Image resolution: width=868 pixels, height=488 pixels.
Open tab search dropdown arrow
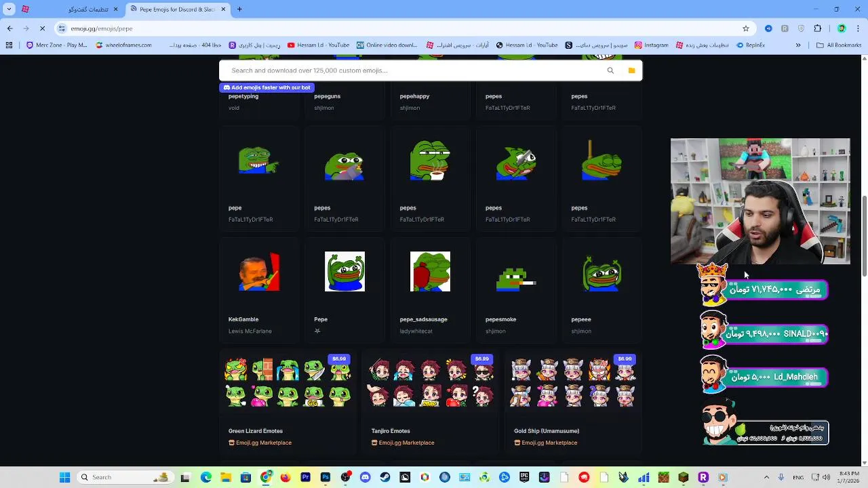[x=9, y=9]
